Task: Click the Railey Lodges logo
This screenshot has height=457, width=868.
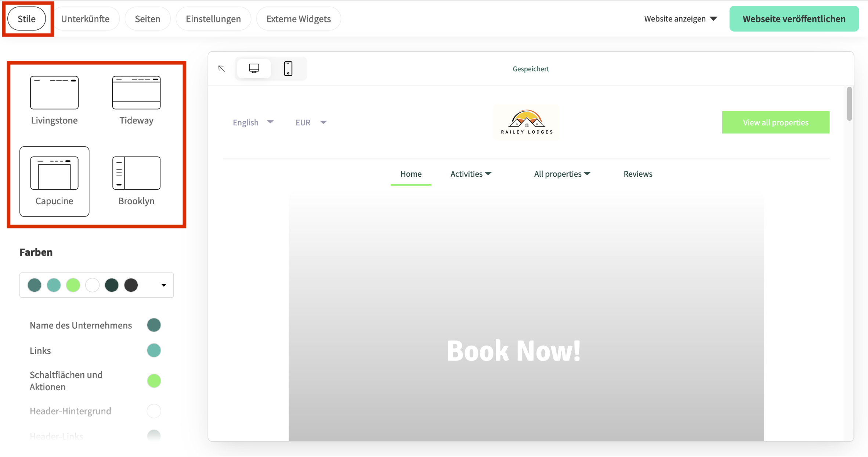Action: click(526, 122)
